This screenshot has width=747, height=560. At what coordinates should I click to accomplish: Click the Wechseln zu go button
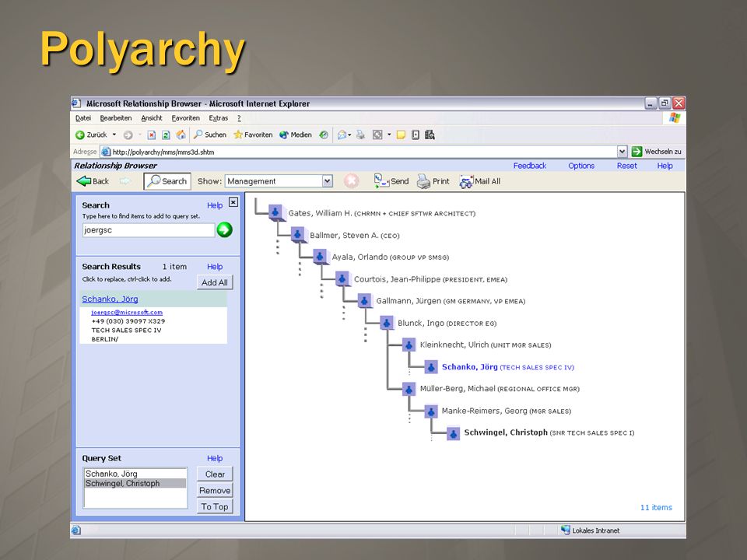click(657, 152)
